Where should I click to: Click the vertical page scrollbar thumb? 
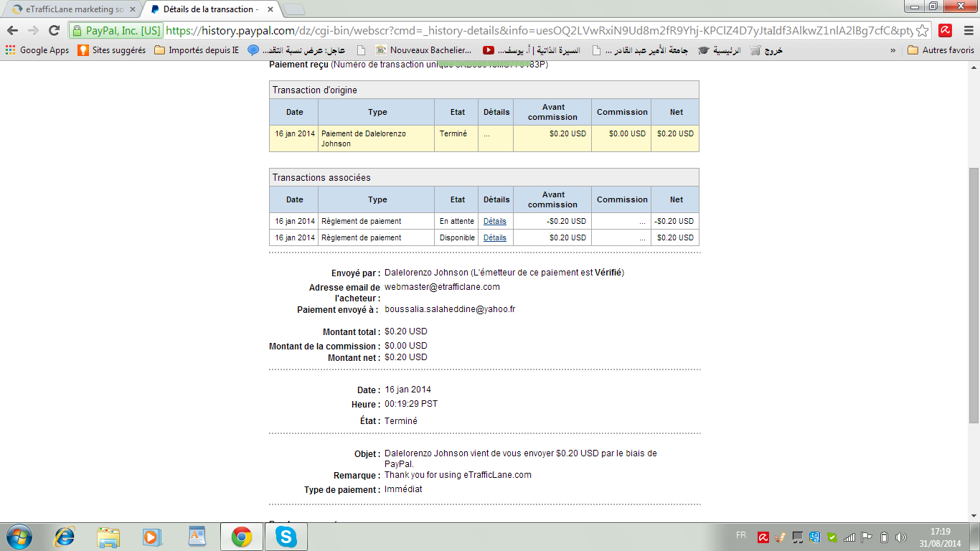click(974, 294)
